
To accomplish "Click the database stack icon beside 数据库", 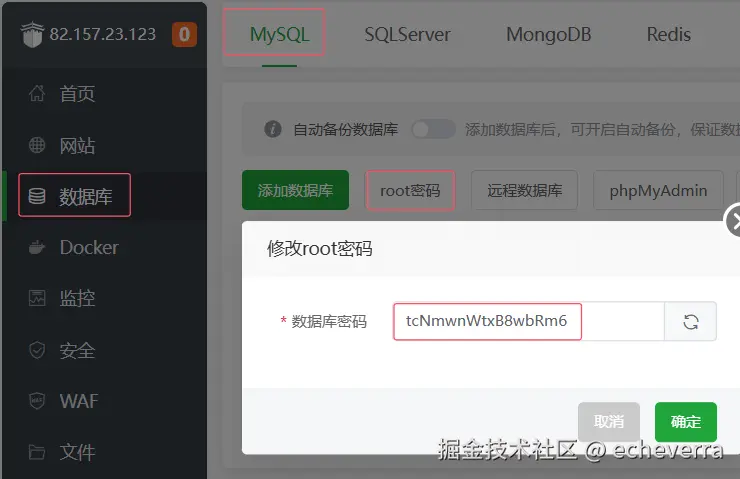I will 37,196.
